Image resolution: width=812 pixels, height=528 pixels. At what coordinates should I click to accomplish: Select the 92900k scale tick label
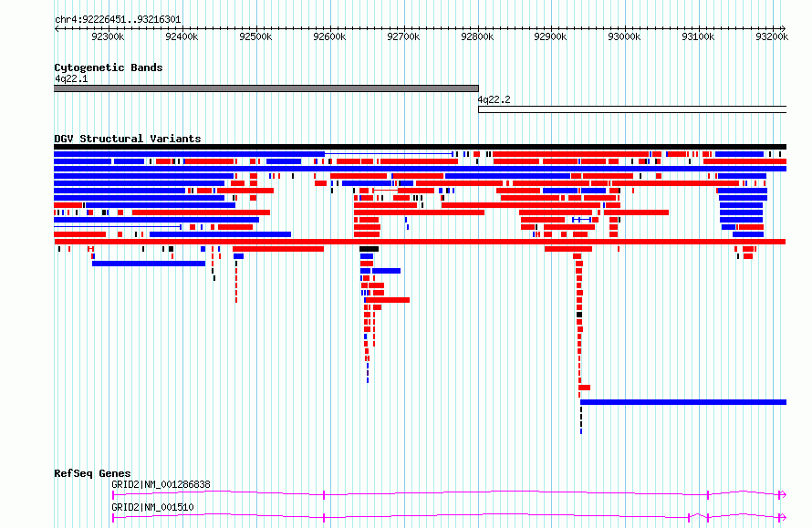(x=550, y=36)
